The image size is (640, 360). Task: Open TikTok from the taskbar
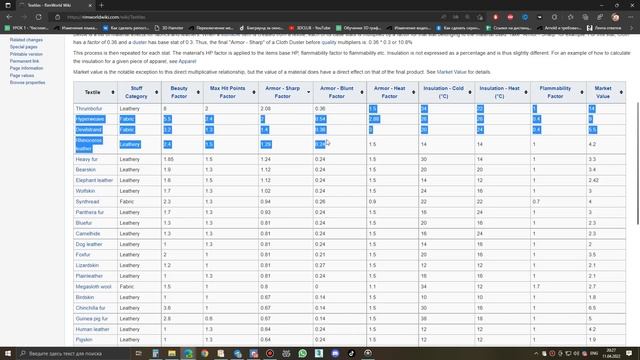point(351,353)
